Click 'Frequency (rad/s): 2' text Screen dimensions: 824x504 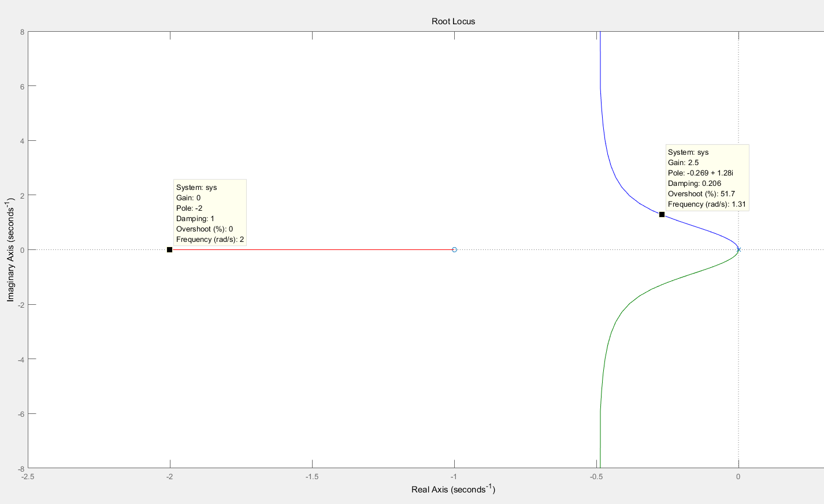[x=210, y=240]
